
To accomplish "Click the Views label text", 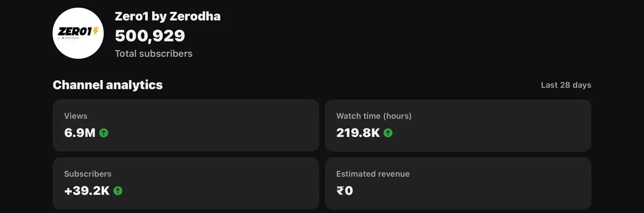I will tap(76, 116).
